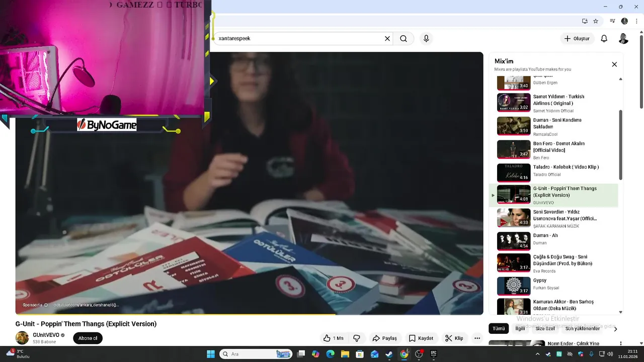Open YouTube account avatar menu
The height and width of the screenshot is (362, 644).
(x=623, y=39)
